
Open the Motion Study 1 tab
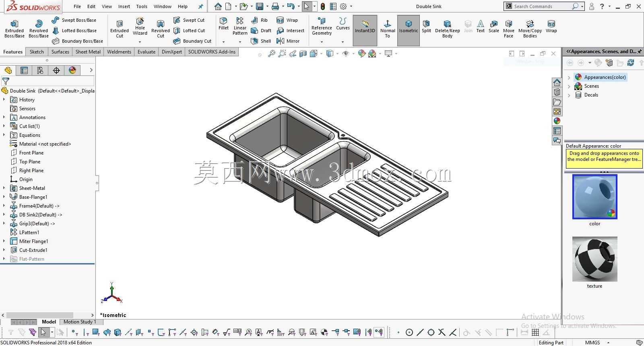[80, 322]
